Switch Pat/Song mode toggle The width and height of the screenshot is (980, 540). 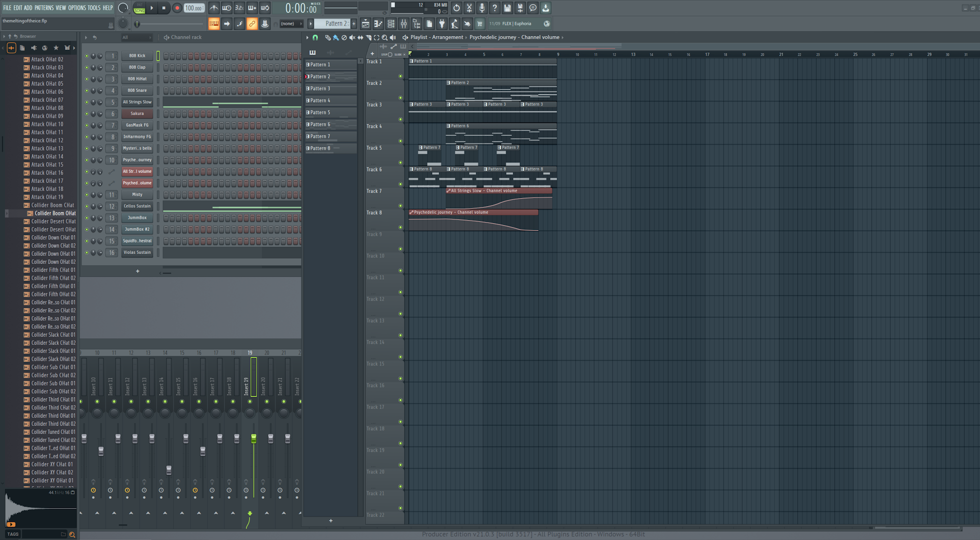139,8
